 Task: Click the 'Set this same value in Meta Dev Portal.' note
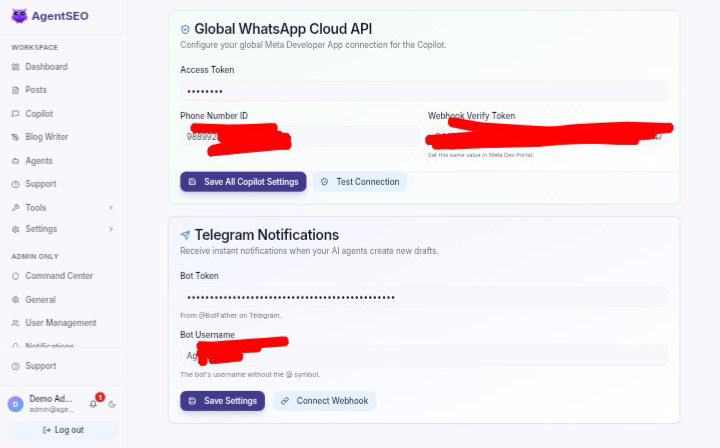click(x=481, y=155)
